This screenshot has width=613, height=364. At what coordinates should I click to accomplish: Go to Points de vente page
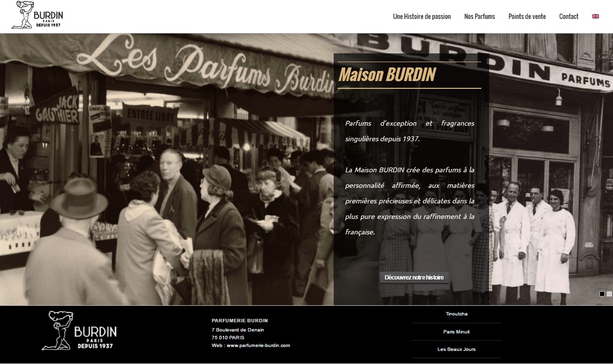[527, 17]
